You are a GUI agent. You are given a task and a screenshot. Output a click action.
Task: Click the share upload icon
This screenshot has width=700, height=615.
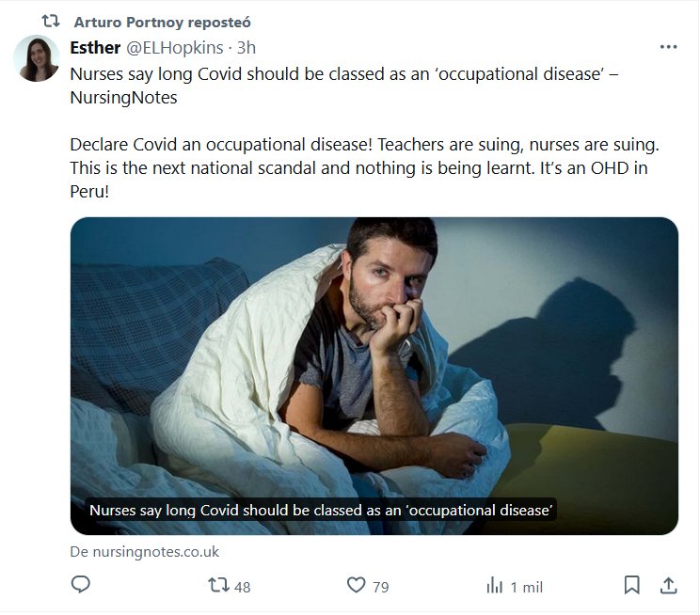pos(668,585)
